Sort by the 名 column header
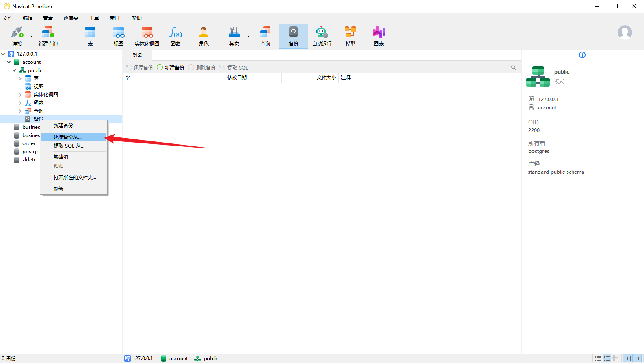Image resolution: width=644 pixels, height=363 pixels. click(174, 77)
